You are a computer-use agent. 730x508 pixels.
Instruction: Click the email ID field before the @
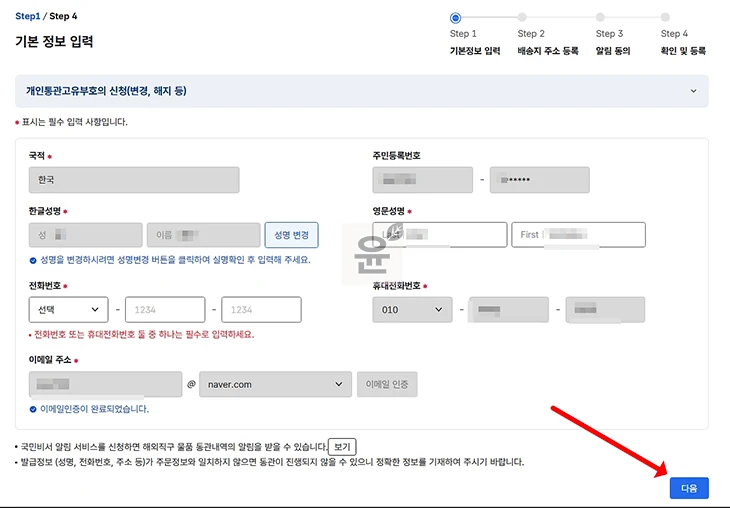pos(105,384)
